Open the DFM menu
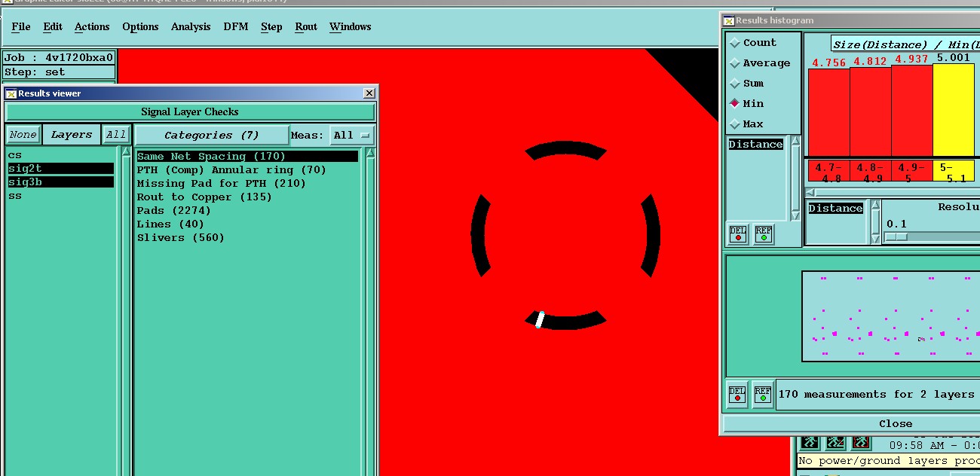The width and height of the screenshot is (980, 476). point(235,26)
